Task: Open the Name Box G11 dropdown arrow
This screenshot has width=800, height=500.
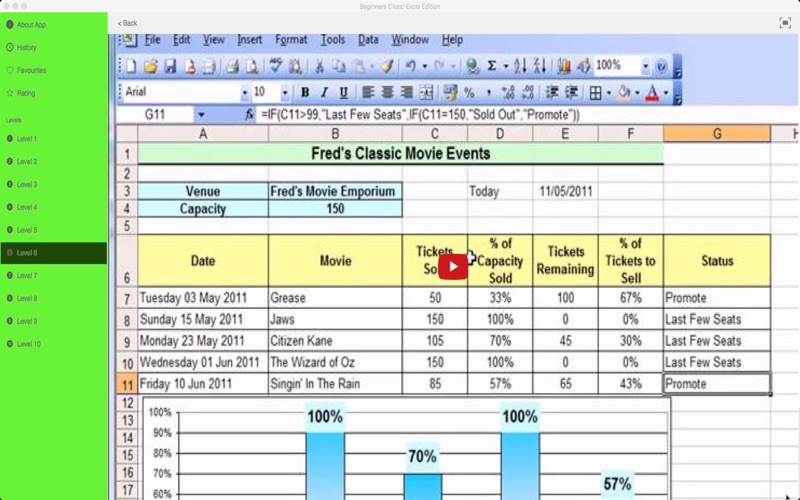Action: [202, 115]
